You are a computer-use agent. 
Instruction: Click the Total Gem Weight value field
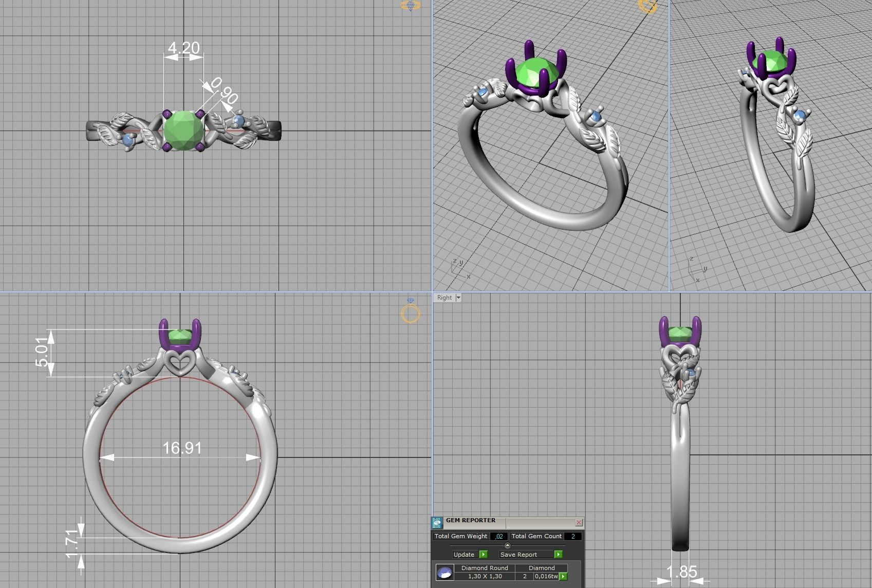[x=498, y=536]
